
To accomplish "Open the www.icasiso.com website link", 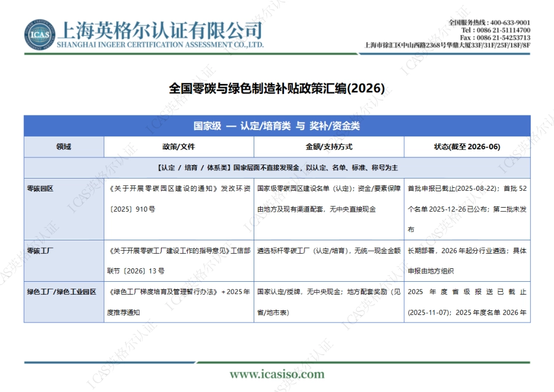I will [x=277, y=374].
